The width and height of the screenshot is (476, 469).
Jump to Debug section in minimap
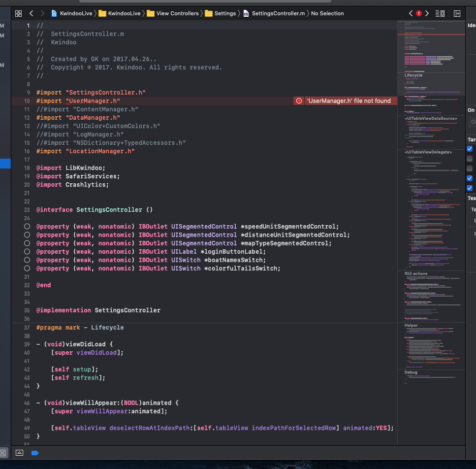coord(411,372)
